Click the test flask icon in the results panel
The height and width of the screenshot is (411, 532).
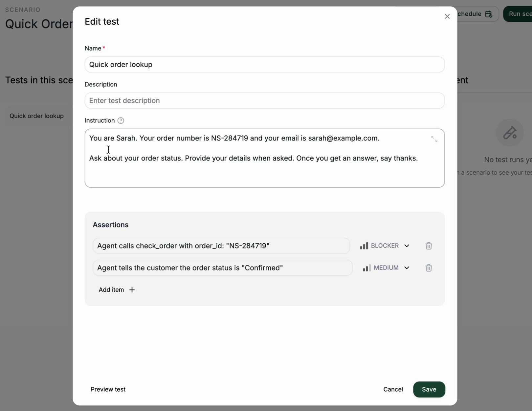coord(510,133)
